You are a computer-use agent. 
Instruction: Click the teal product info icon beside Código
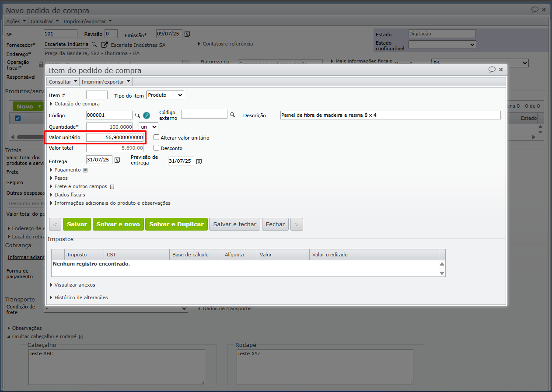(x=147, y=115)
